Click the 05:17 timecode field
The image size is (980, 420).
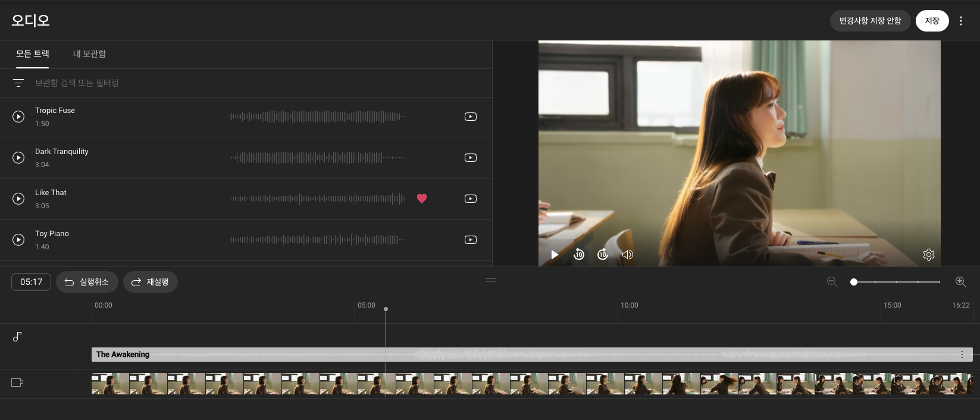click(31, 282)
